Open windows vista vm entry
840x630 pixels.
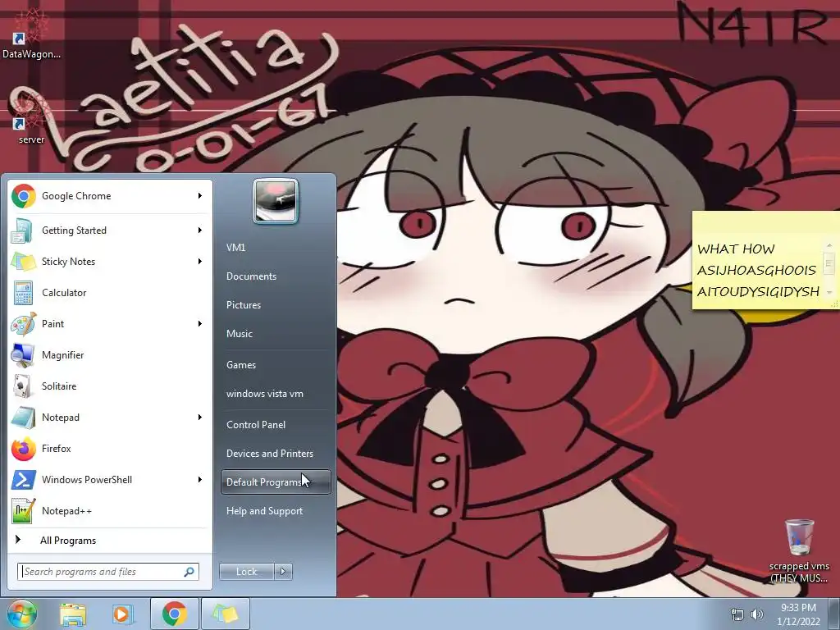click(276, 394)
